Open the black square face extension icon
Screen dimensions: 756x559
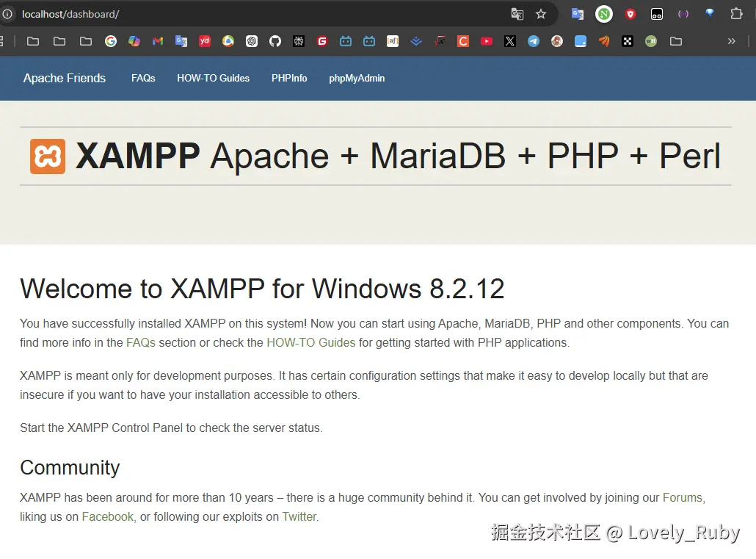point(657,14)
